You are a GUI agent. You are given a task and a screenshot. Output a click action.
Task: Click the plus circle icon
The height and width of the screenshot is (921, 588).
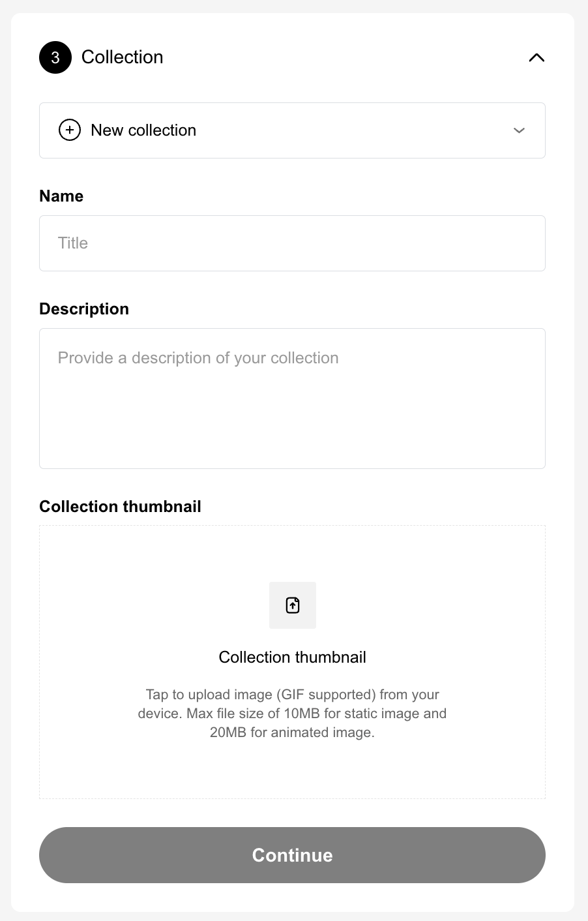point(70,130)
